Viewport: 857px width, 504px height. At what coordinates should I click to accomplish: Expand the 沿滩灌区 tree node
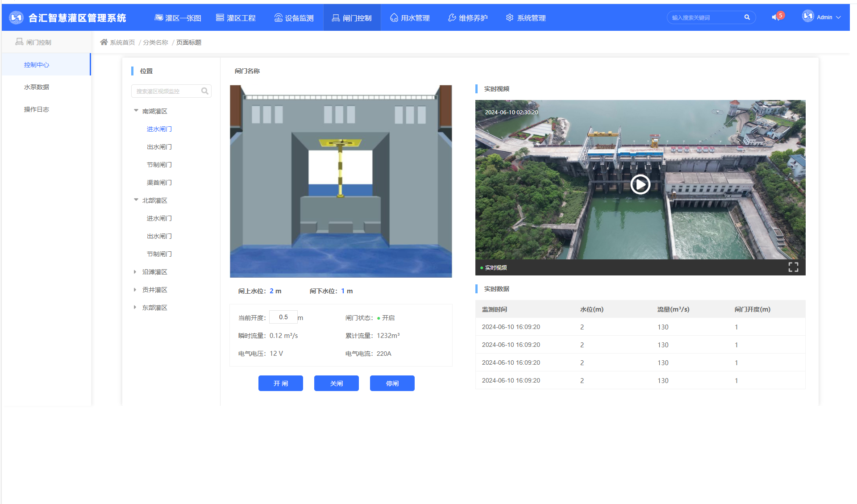[x=135, y=271]
